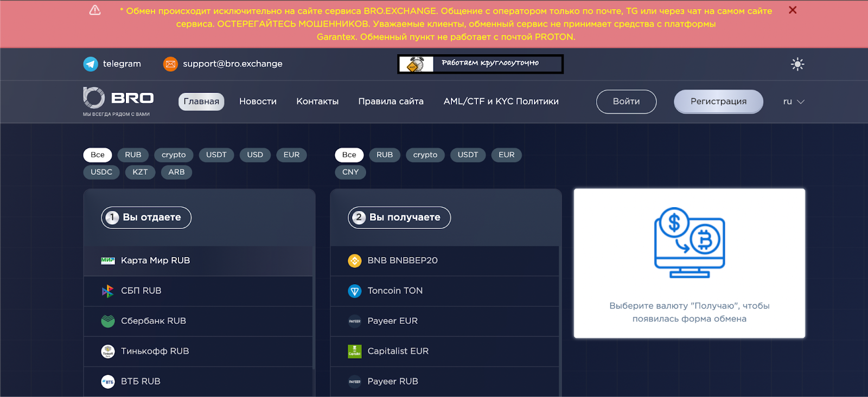Click the Telegram icon in header
The width and height of the screenshot is (868, 397).
(91, 64)
